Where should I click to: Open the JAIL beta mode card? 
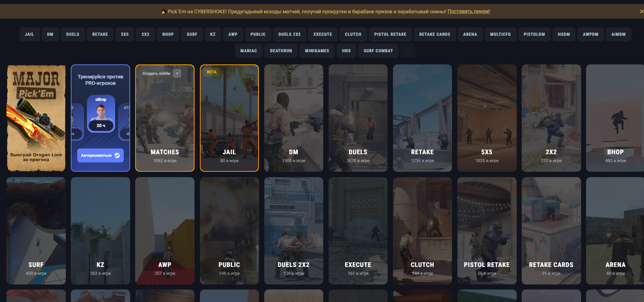click(x=229, y=118)
